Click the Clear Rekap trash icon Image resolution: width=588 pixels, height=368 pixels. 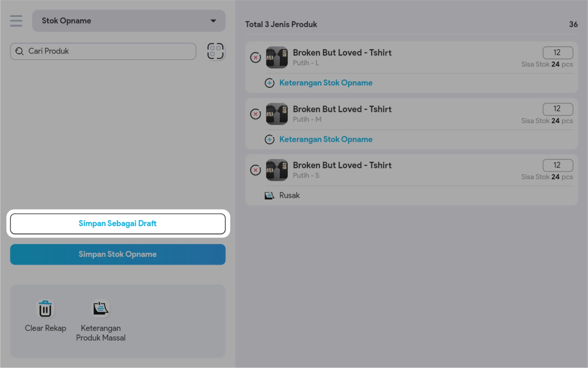(x=45, y=309)
